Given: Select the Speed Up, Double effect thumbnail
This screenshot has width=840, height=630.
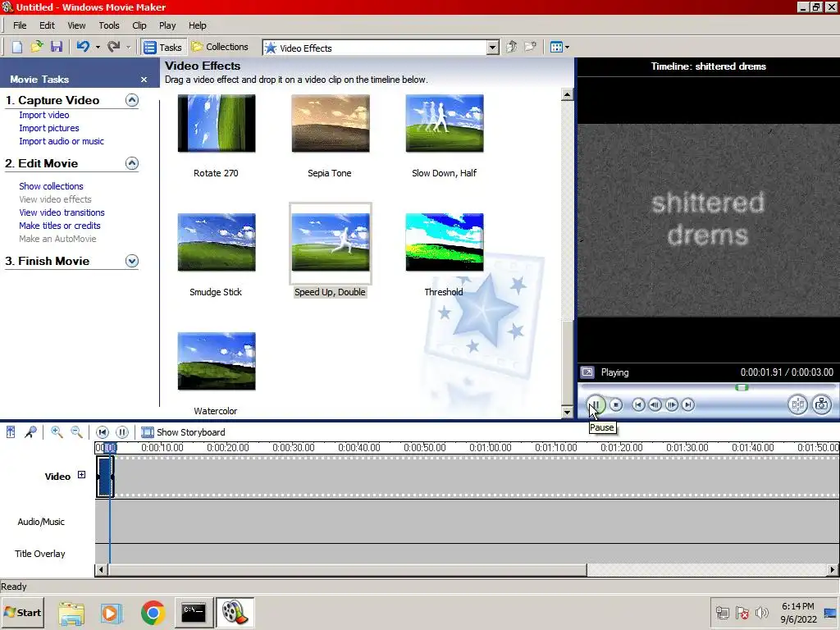Looking at the screenshot, I should (331, 242).
